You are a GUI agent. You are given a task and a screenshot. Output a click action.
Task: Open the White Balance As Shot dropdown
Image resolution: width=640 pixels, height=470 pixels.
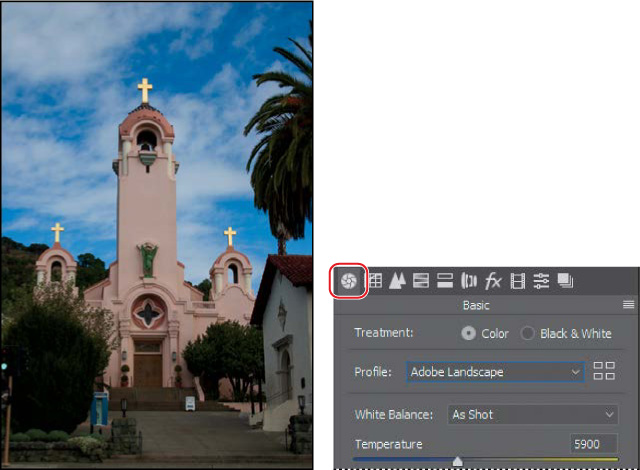533,415
